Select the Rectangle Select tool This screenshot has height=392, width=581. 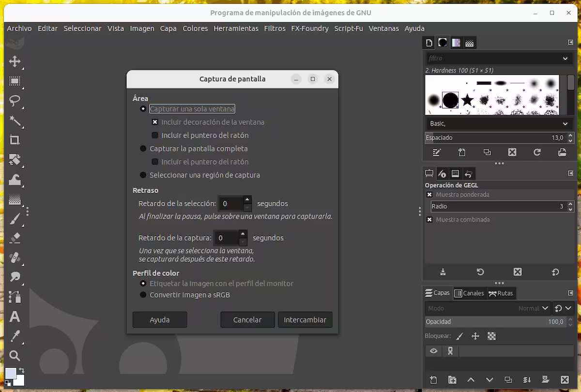click(x=15, y=81)
